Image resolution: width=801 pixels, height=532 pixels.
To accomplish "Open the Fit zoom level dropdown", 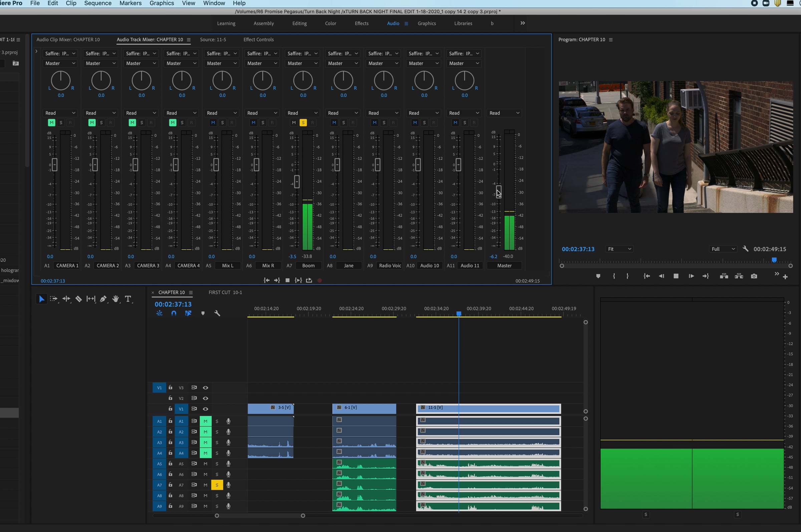I will [619, 249].
